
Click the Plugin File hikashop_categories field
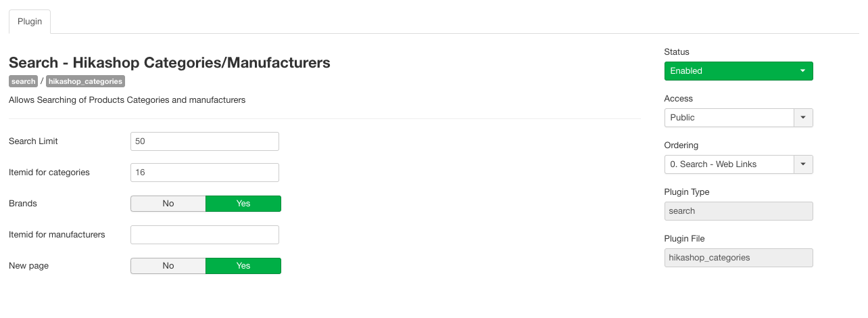pyautogui.click(x=738, y=258)
